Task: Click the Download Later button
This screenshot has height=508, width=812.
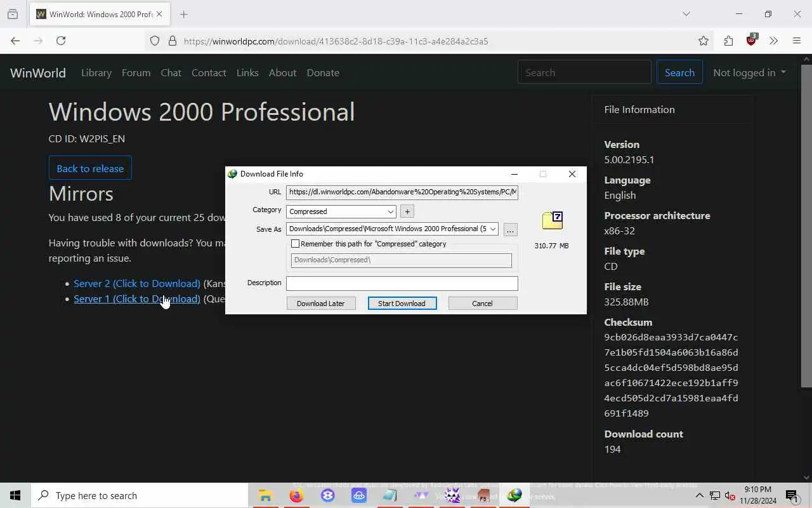Action: (x=320, y=304)
